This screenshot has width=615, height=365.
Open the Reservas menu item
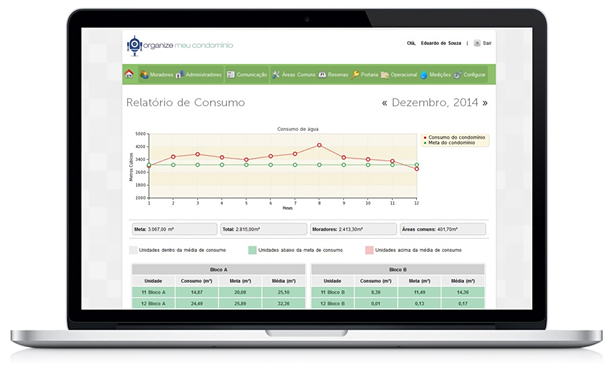(333, 74)
